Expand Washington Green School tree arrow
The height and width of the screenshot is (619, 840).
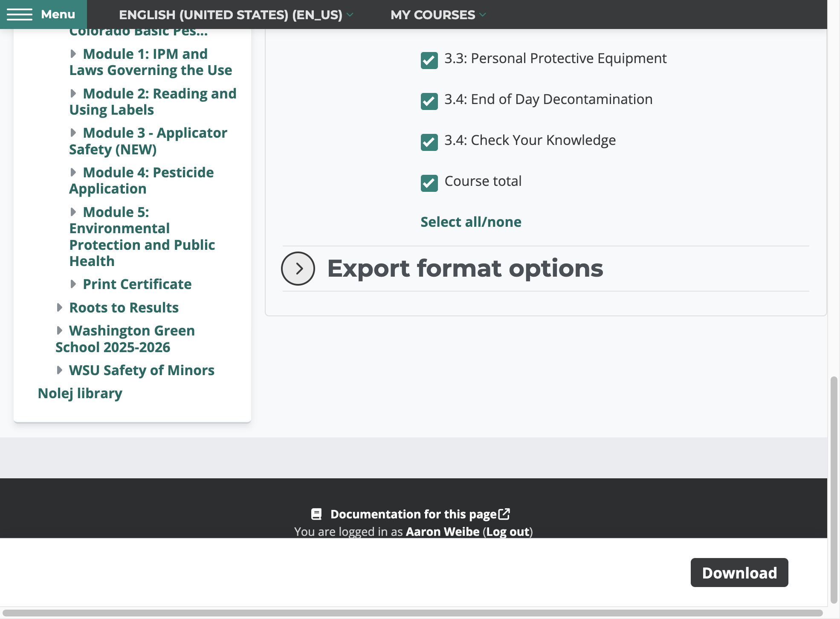[x=60, y=330]
